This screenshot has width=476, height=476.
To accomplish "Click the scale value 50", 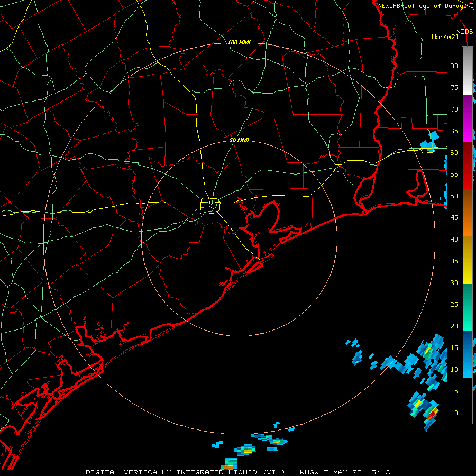I will pos(454,196).
